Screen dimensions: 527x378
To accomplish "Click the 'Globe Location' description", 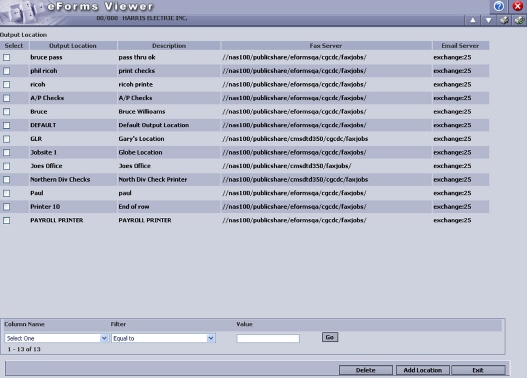I will coord(140,152).
